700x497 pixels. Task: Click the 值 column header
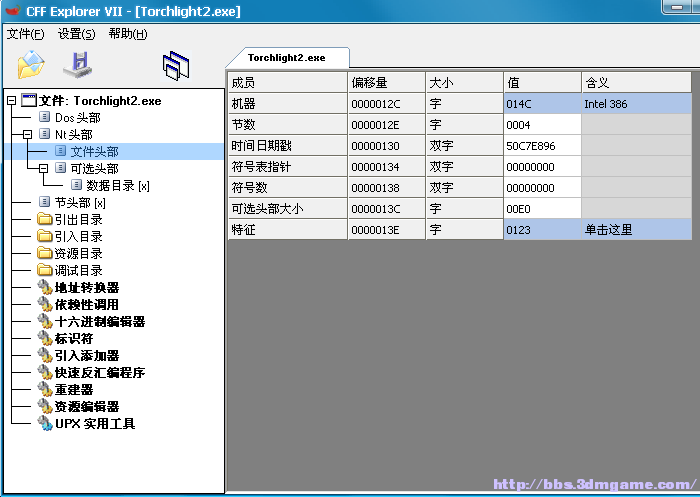coord(542,83)
